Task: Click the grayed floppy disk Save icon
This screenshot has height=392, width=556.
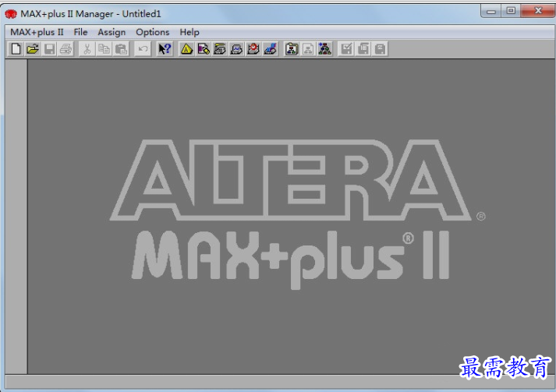Action: pos(49,49)
